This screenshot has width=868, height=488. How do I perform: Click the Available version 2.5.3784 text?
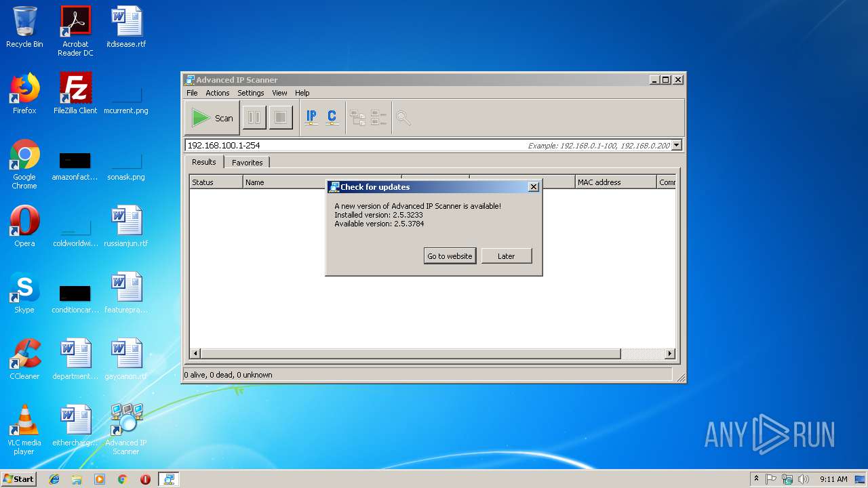click(x=379, y=224)
